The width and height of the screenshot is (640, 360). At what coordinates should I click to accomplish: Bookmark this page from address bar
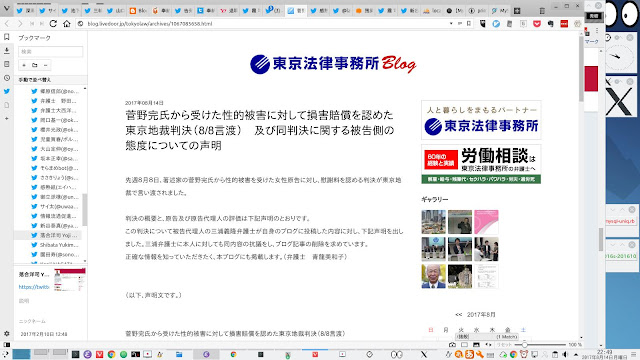[469, 24]
